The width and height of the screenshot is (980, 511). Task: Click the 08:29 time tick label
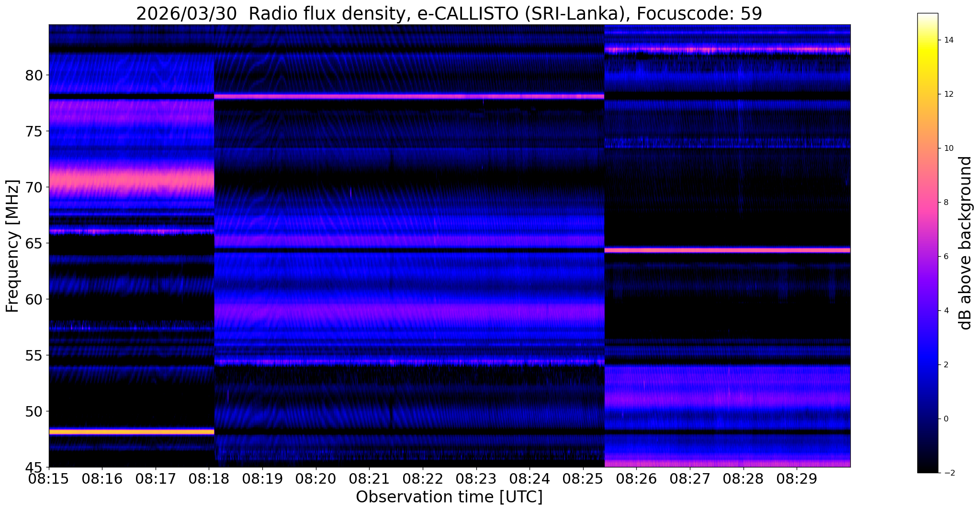pos(797,478)
